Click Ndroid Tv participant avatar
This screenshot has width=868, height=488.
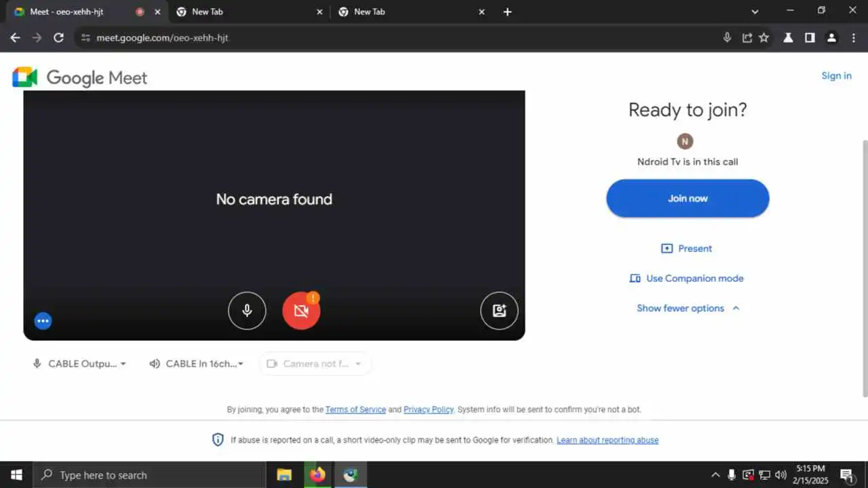tap(685, 142)
